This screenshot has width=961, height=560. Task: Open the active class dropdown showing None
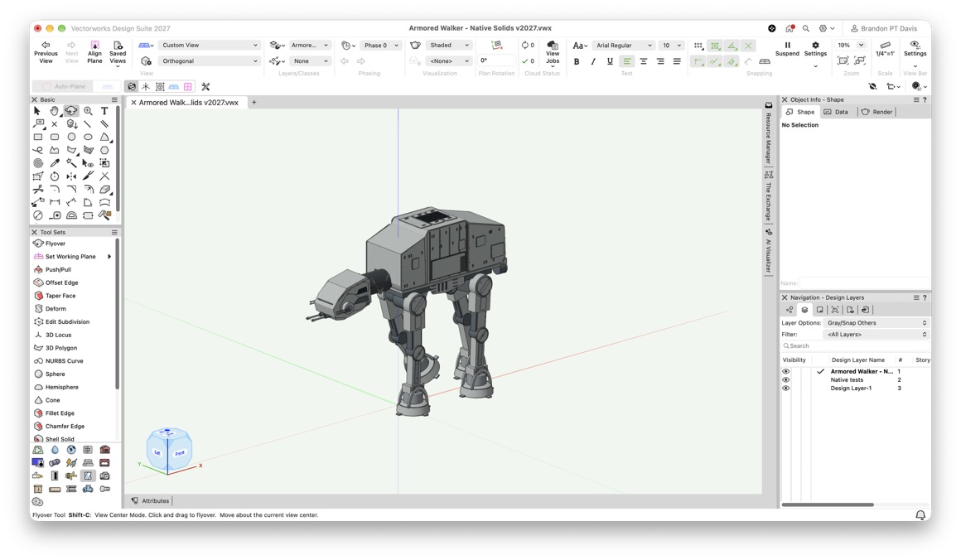coord(309,61)
